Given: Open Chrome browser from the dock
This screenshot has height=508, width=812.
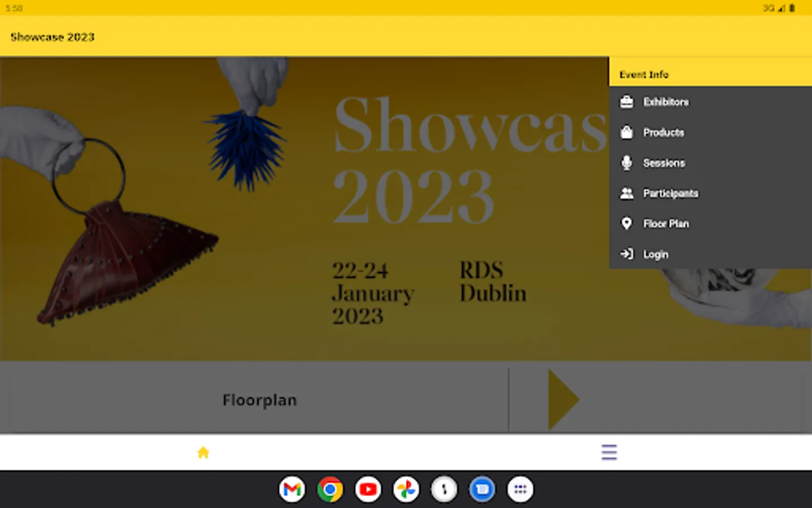Looking at the screenshot, I should tap(330, 489).
